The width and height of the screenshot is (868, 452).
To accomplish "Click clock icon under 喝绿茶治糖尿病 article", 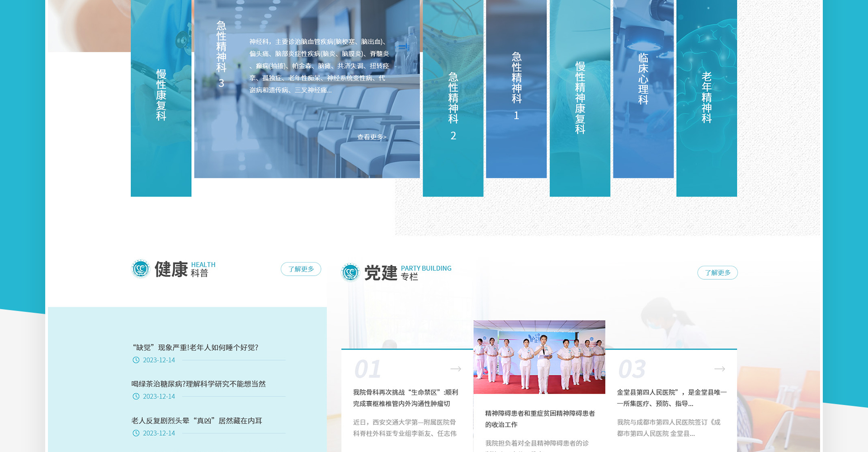I will point(136,396).
